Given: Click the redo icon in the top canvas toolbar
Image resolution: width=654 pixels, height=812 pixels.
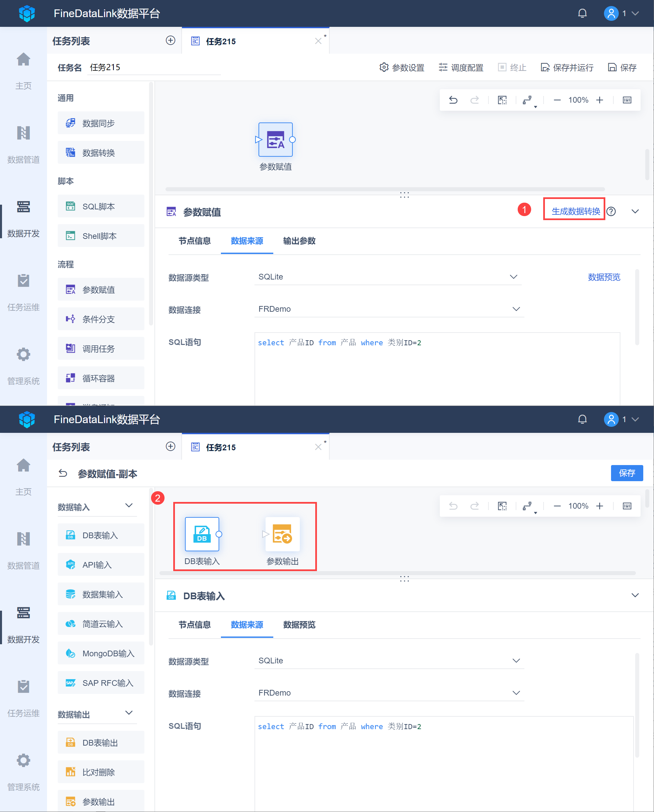Looking at the screenshot, I should pyautogui.click(x=475, y=100).
